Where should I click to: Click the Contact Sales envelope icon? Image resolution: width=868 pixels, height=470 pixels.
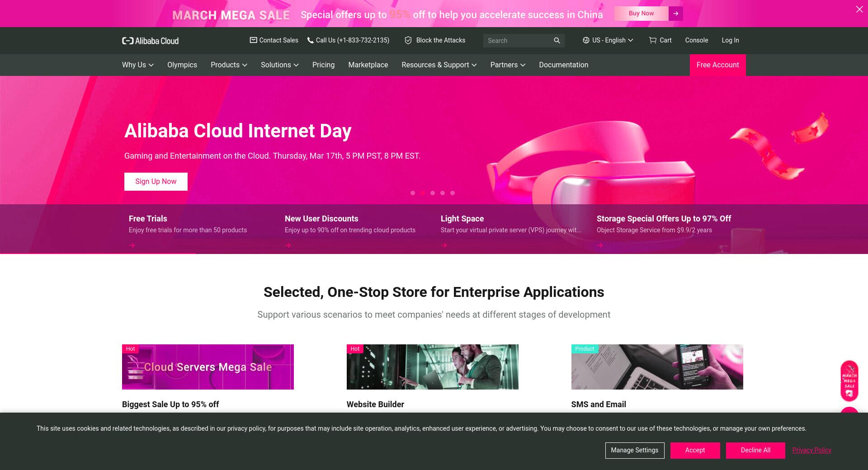point(253,40)
